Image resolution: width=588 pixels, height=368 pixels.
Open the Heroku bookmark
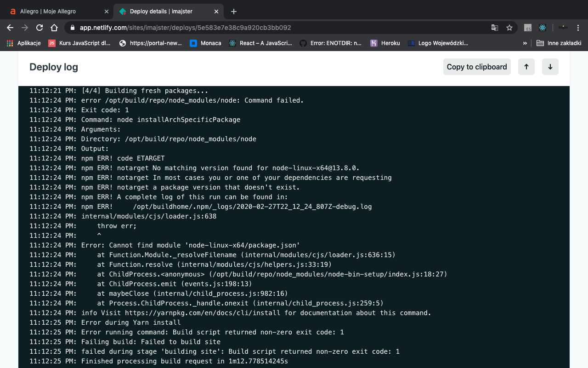[385, 43]
